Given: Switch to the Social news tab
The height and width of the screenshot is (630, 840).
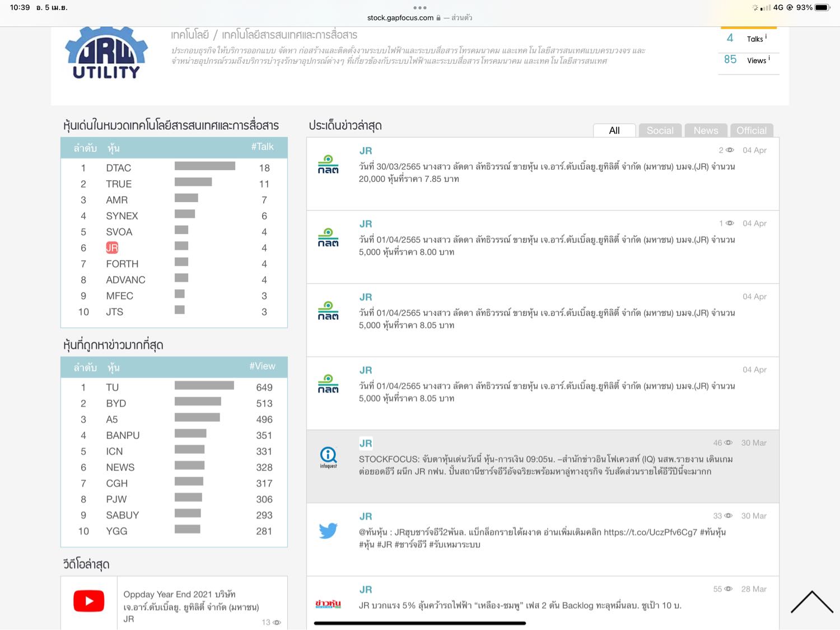Looking at the screenshot, I should point(660,130).
